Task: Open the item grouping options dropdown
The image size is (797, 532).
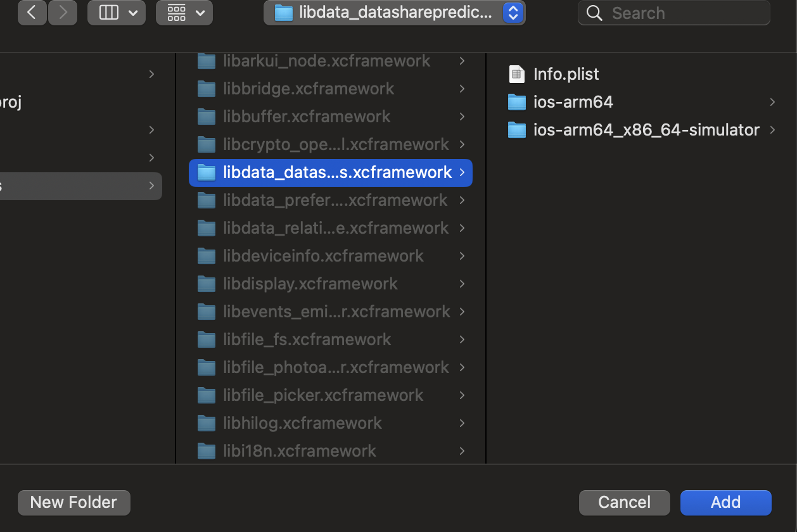Action: pos(184,13)
